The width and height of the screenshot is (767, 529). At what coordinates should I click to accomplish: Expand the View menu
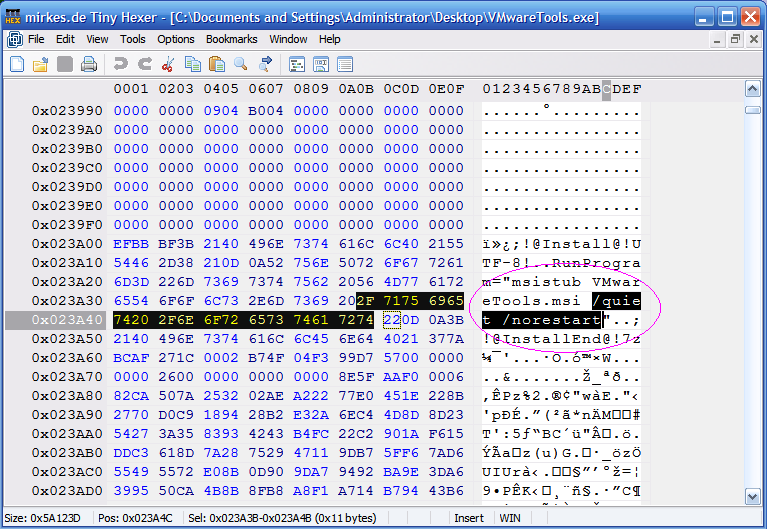click(x=97, y=39)
